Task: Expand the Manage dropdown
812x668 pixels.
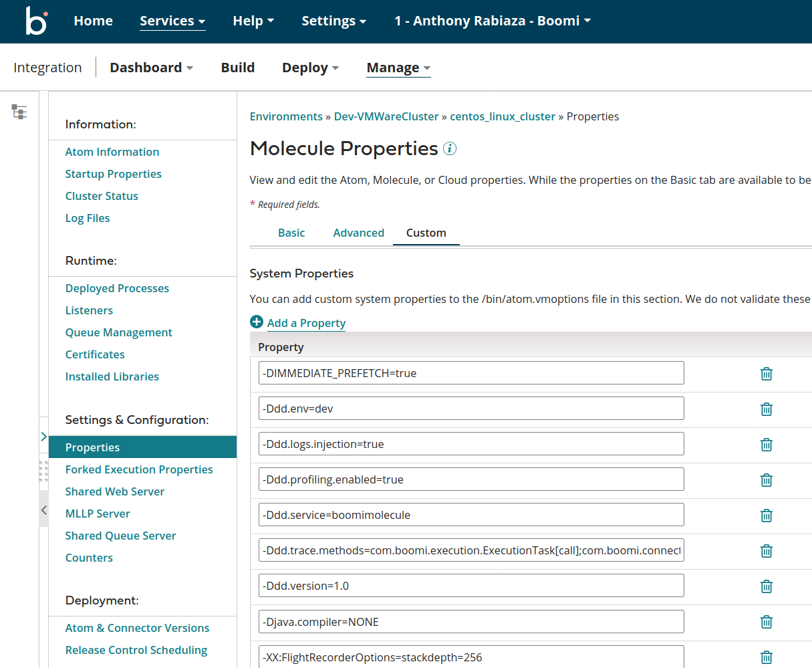Action: pyautogui.click(x=398, y=68)
